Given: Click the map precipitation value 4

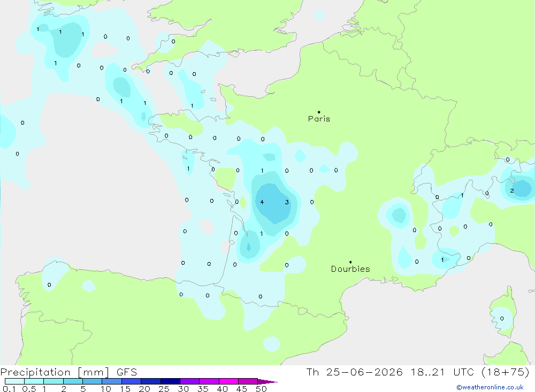Looking at the screenshot, I should [262, 202].
